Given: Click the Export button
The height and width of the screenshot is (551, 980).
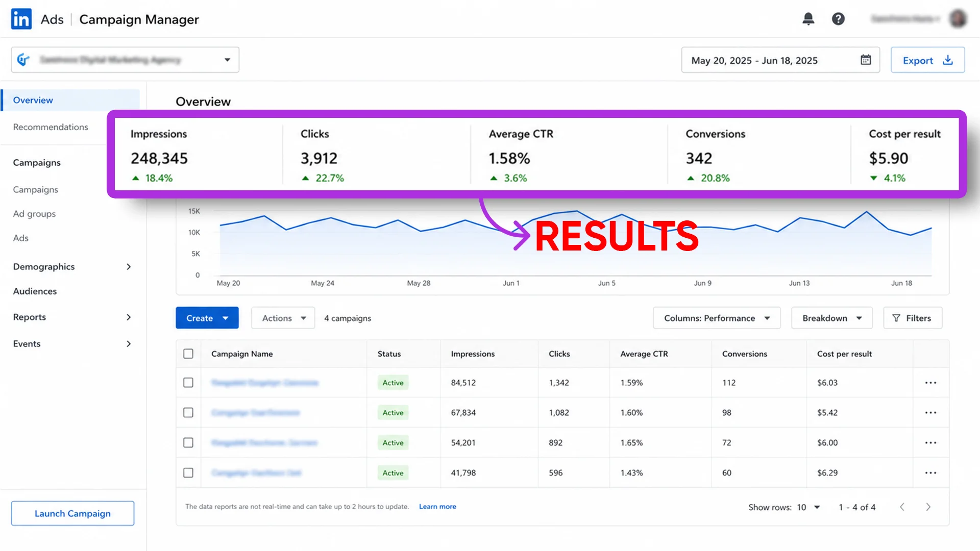Looking at the screenshot, I should (927, 60).
